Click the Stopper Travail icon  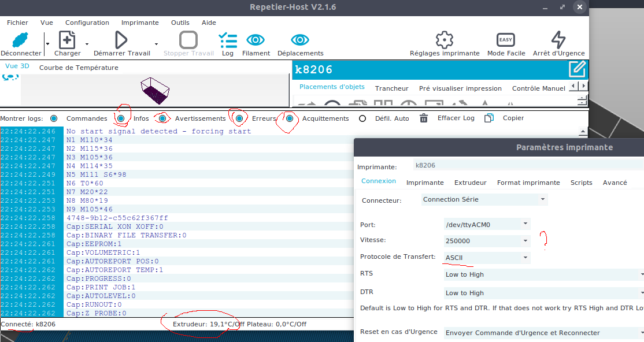click(x=188, y=40)
